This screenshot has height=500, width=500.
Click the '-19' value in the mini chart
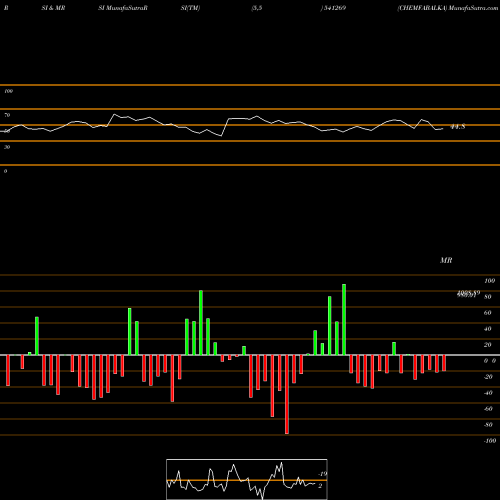coord(322,474)
